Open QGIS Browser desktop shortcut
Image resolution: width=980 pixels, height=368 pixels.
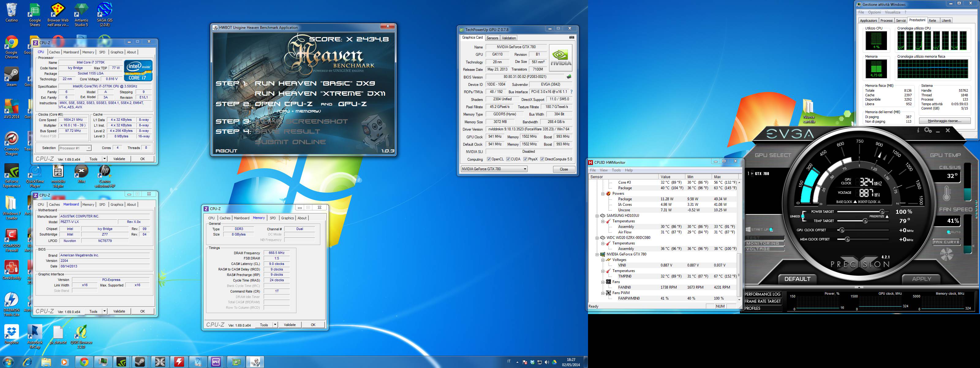point(81,337)
